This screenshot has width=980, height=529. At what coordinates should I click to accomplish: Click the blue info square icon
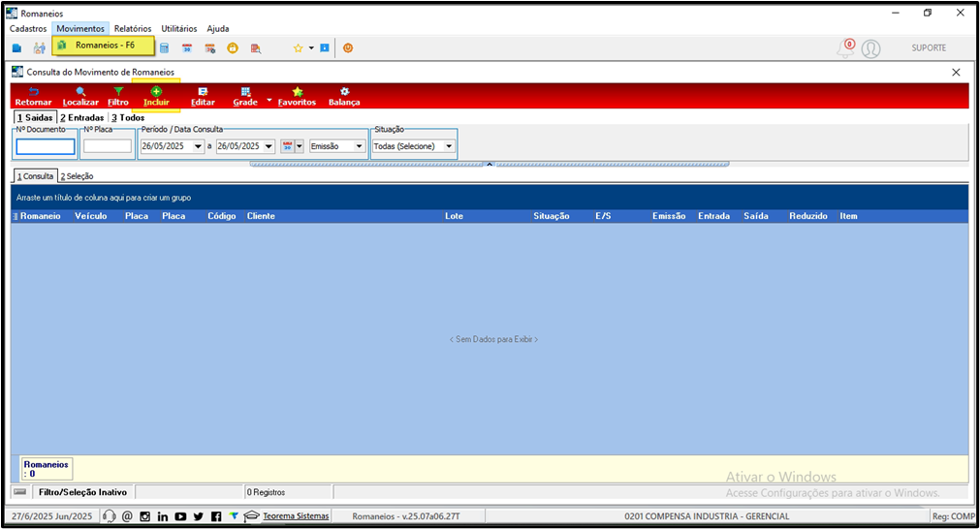point(325,48)
